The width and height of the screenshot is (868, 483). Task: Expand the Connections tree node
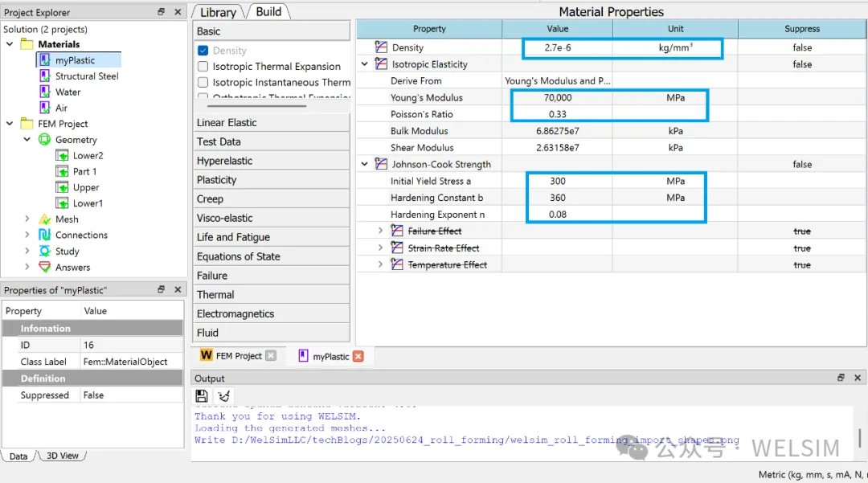point(27,235)
